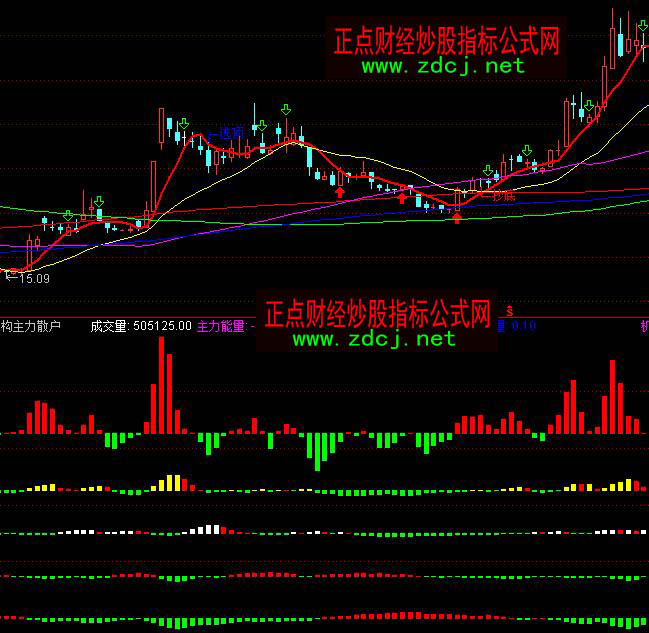Click the top 正点财经炒股指标公式网 title
The image size is (649, 633).
(445, 41)
